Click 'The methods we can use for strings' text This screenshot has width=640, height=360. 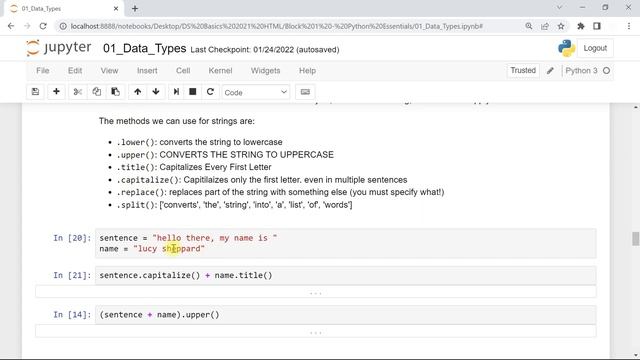[177, 121]
